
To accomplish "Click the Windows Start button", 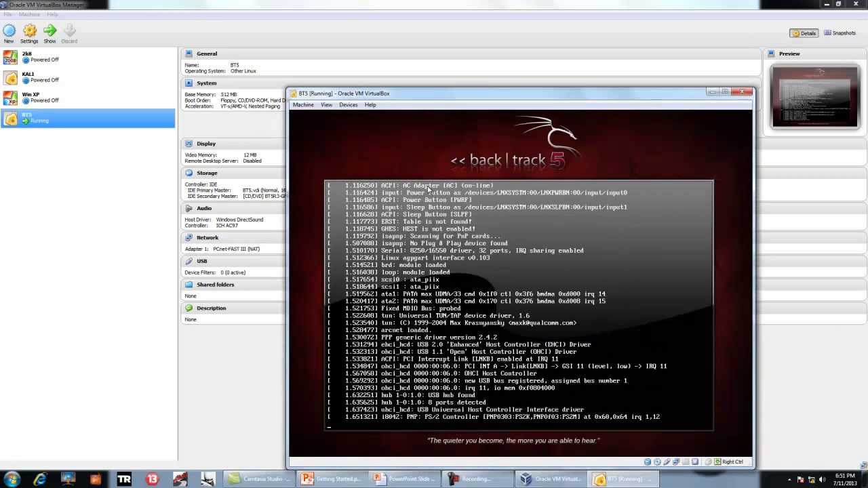I will (12, 479).
